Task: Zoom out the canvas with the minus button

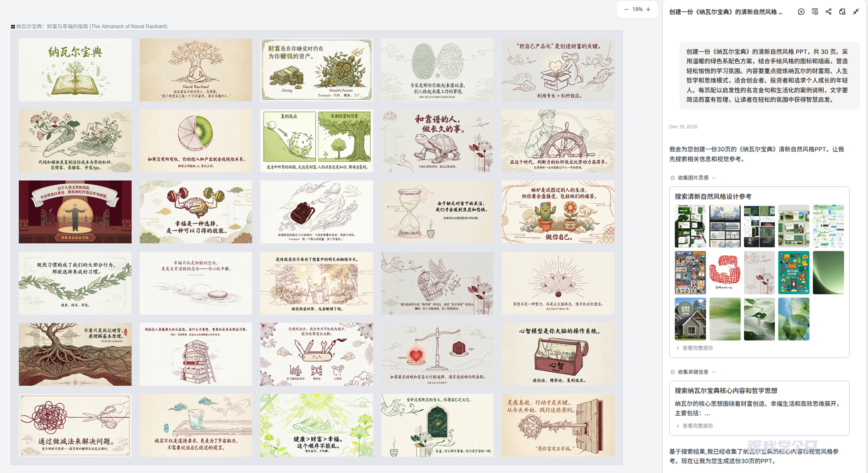Action: click(626, 10)
